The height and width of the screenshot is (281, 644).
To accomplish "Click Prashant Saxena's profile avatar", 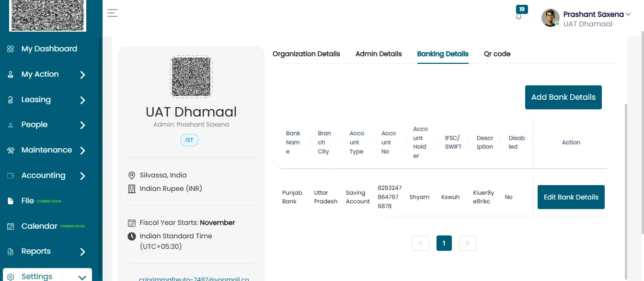I will tap(551, 18).
